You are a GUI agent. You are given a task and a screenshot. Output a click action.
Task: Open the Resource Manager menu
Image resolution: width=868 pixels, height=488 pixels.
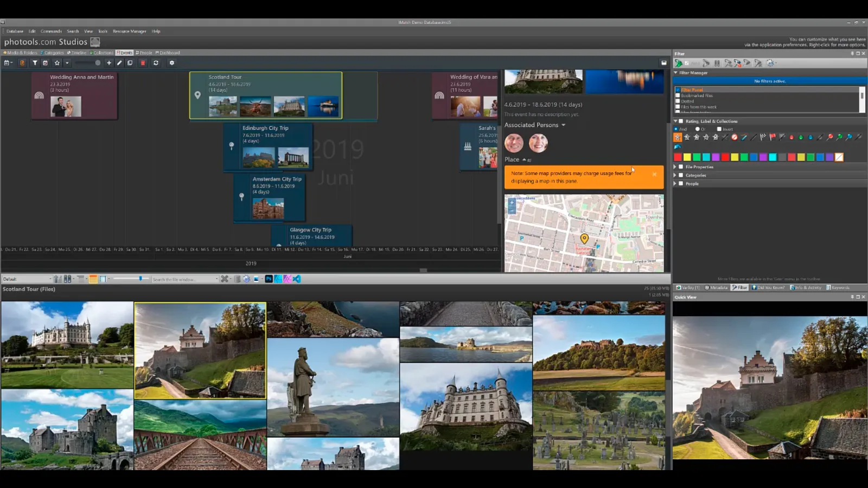click(130, 31)
